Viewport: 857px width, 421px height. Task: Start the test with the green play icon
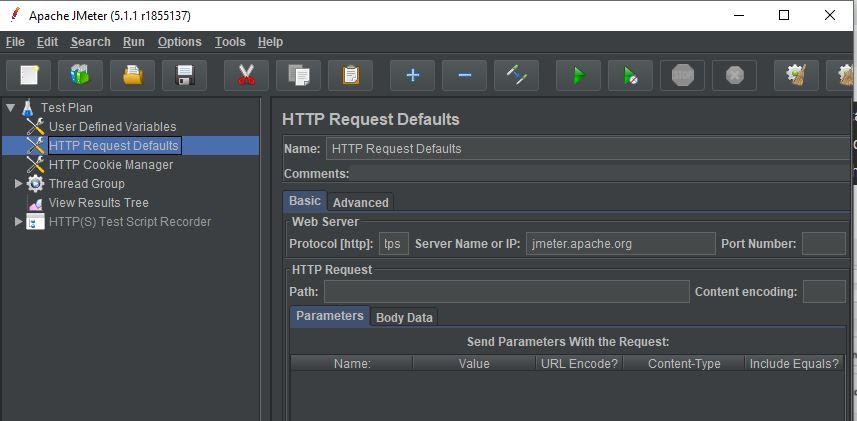coord(578,75)
